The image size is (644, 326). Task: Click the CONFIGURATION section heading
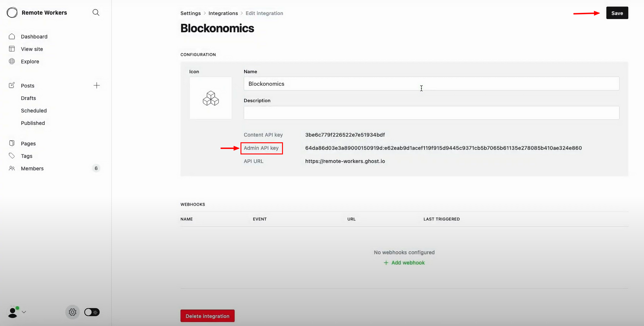[198, 54]
